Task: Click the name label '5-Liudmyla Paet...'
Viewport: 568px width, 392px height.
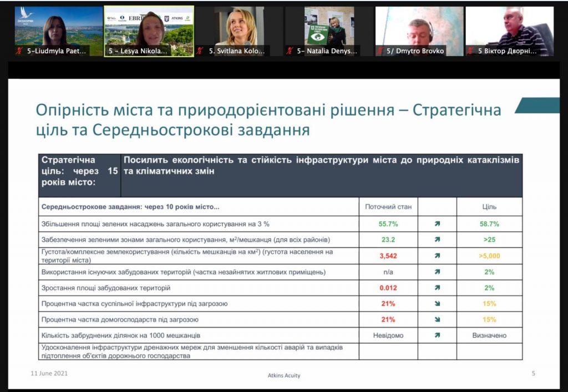Action: click(57, 51)
